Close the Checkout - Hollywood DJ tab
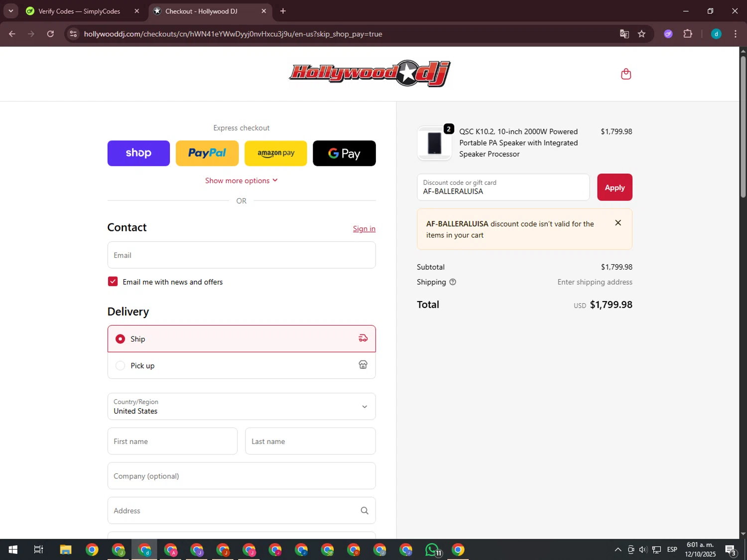The image size is (747, 560). click(264, 11)
